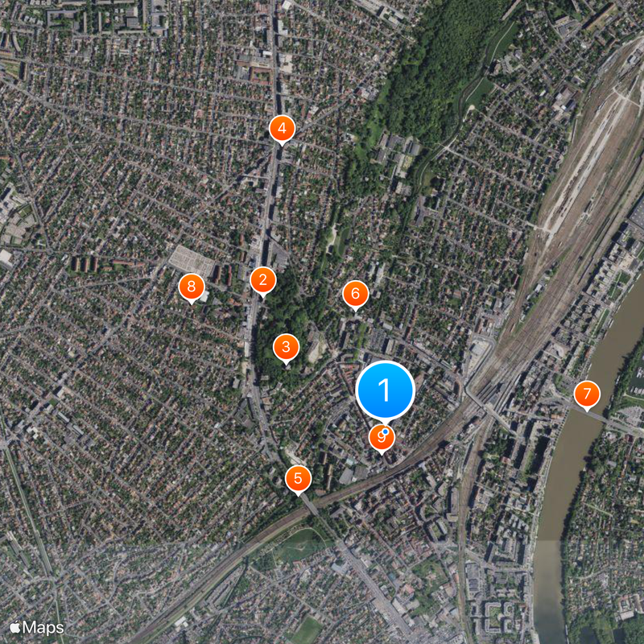
Task: Click the green sports pitch at the bottom edge
Action: click(306, 634)
